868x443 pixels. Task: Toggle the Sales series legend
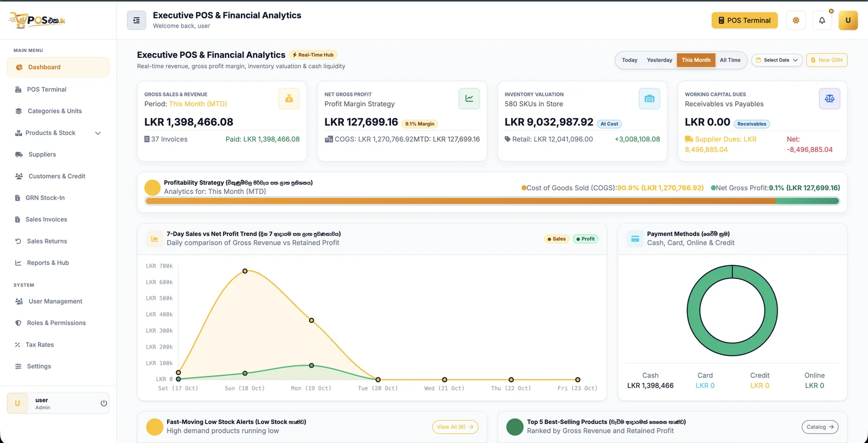coord(557,239)
